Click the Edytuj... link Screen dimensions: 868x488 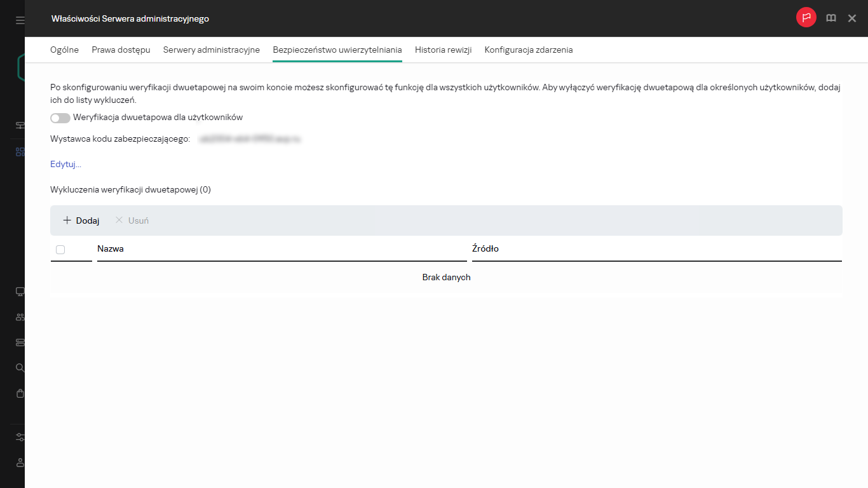(65, 165)
